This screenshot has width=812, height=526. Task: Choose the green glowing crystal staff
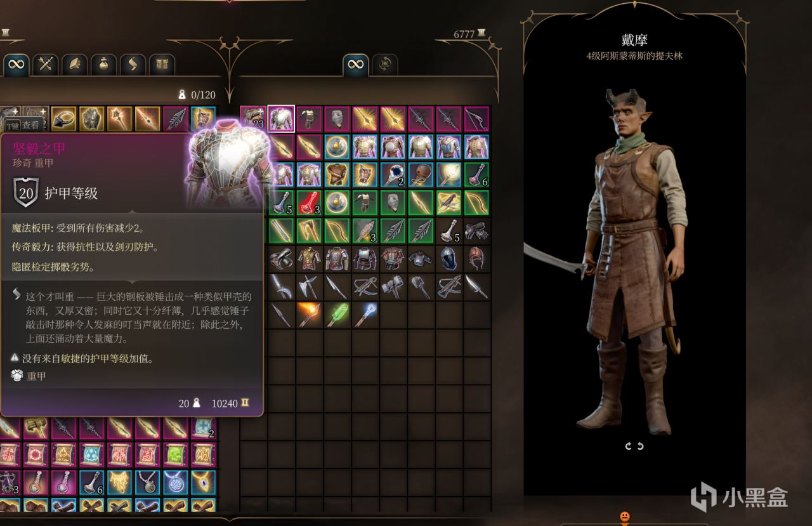coord(337,314)
